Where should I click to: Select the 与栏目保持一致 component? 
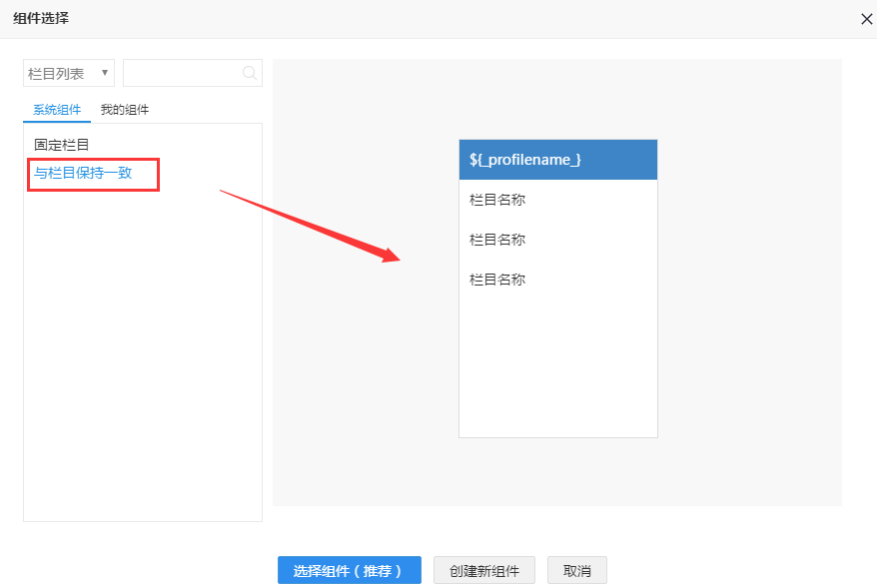(83, 173)
